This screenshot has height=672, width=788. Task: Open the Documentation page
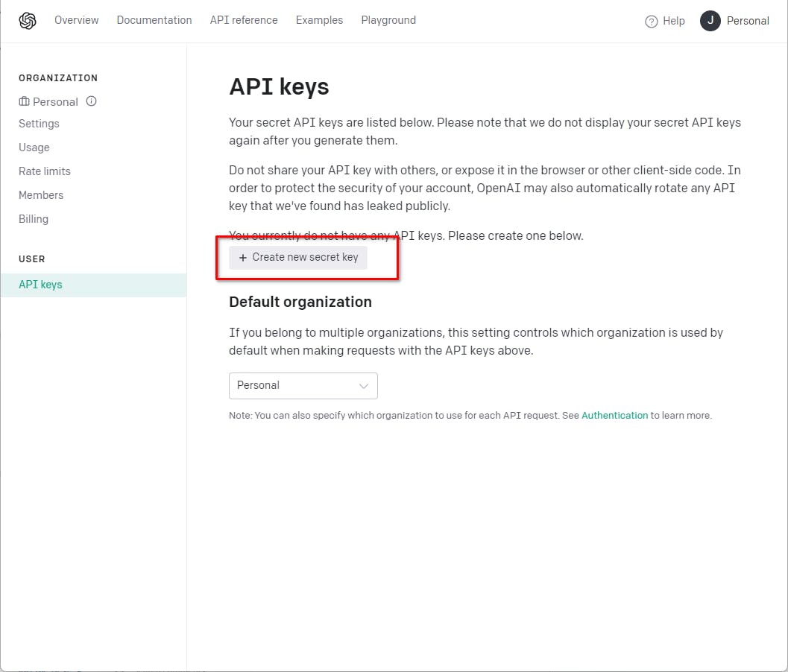pyautogui.click(x=154, y=20)
